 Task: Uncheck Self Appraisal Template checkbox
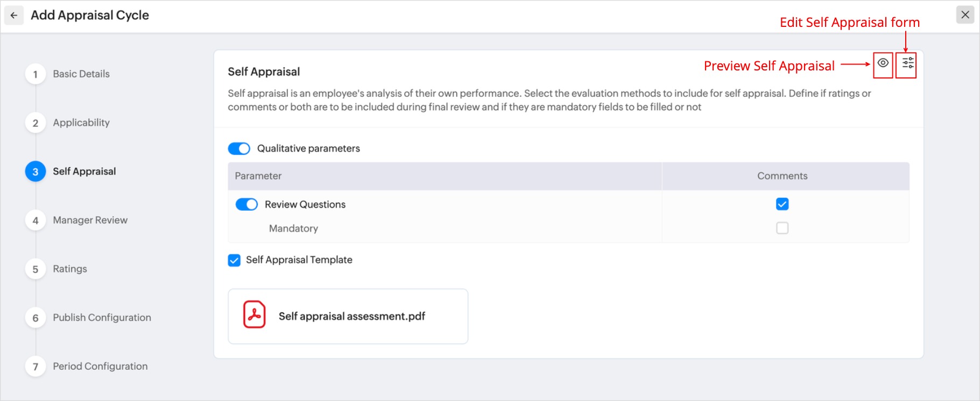click(x=234, y=260)
